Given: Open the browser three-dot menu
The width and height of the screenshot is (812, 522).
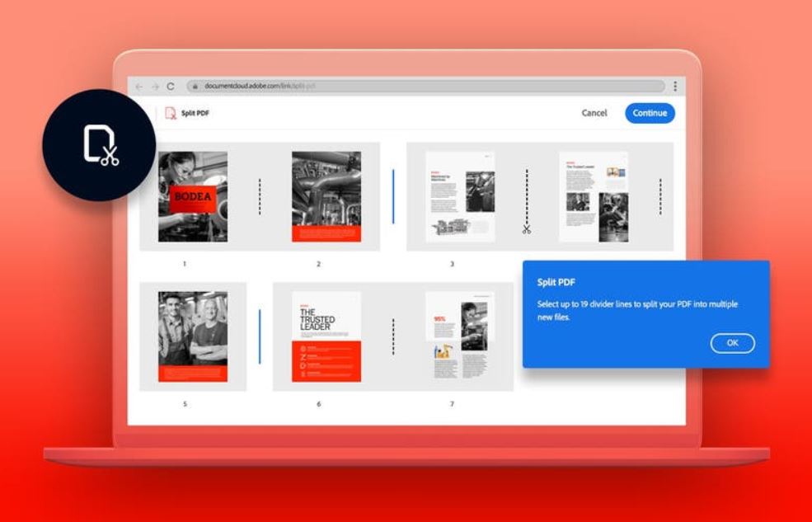Looking at the screenshot, I should pyautogui.click(x=675, y=87).
